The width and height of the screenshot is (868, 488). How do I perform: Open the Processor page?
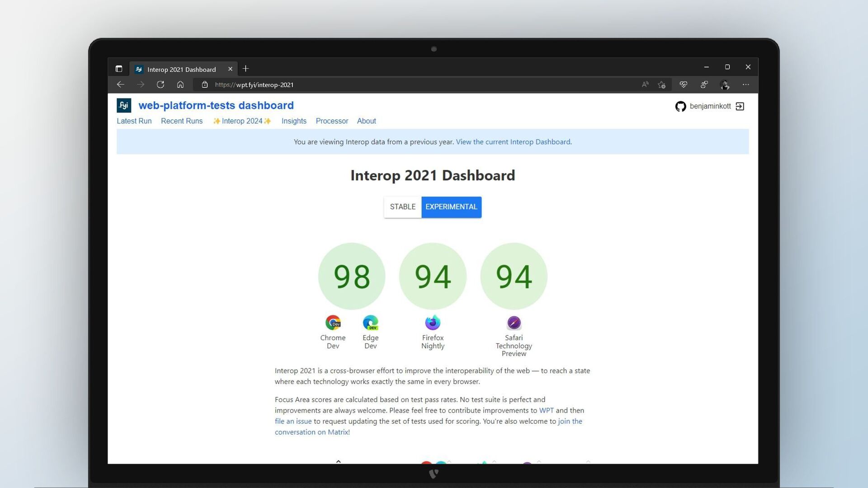tap(332, 121)
